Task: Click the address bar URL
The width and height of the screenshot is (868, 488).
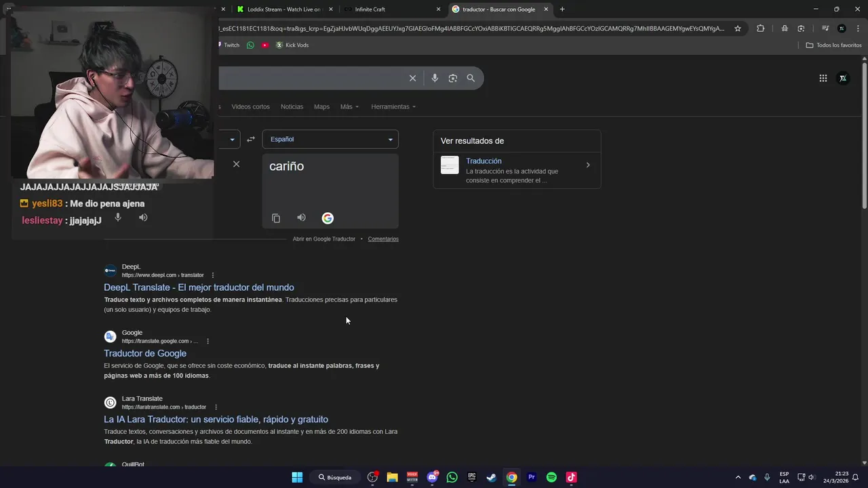Action: pyautogui.click(x=473, y=28)
